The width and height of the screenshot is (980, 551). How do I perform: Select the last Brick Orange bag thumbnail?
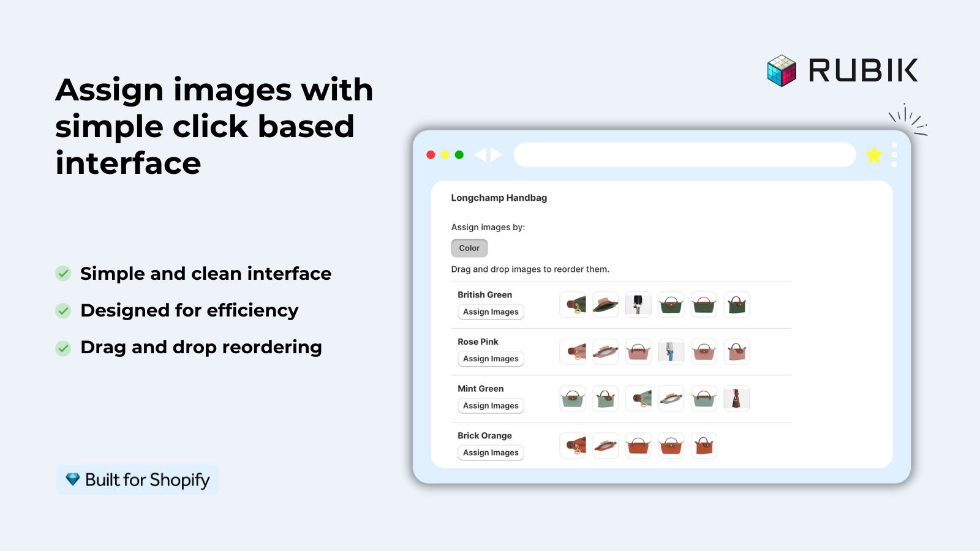pos(704,446)
